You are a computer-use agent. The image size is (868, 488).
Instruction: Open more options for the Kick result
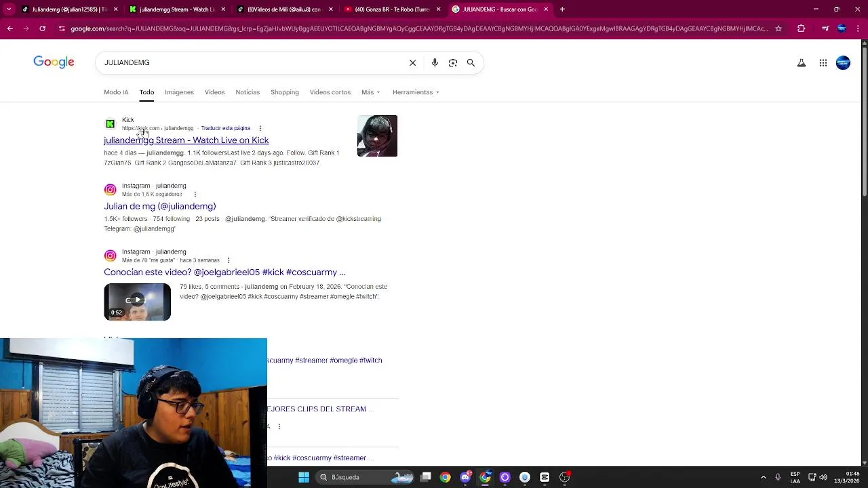(x=260, y=128)
